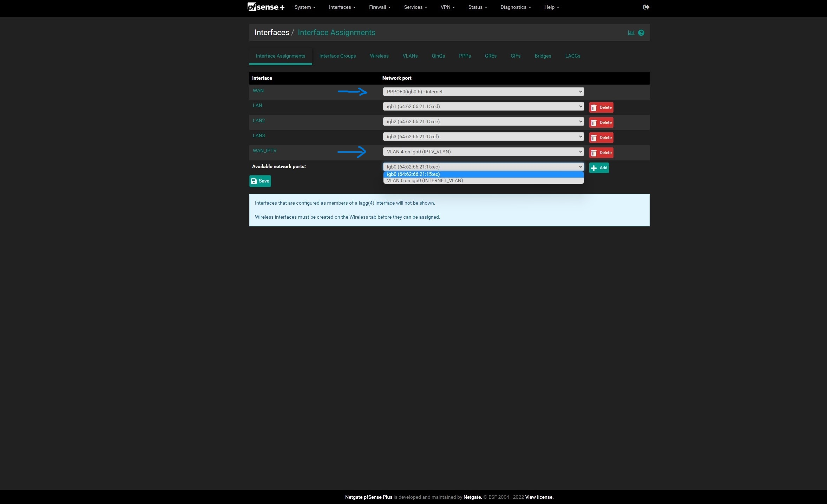Add the selected available network port
The width and height of the screenshot is (827, 504).
(599, 168)
